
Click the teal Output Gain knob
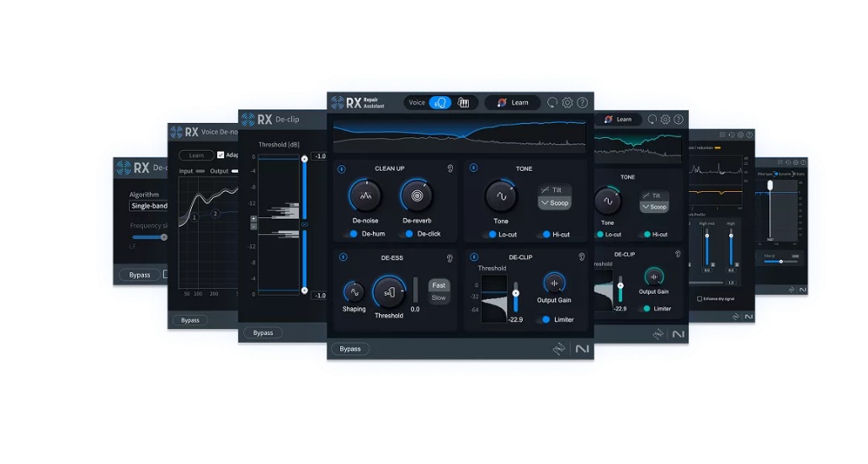tap(654, 277)
